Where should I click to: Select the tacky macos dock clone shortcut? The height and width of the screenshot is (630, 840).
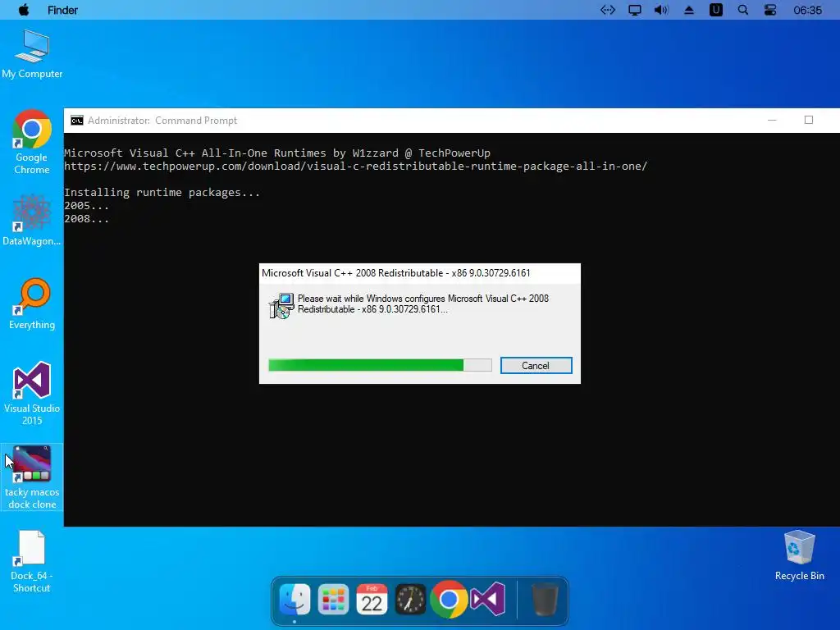(32, 477)
